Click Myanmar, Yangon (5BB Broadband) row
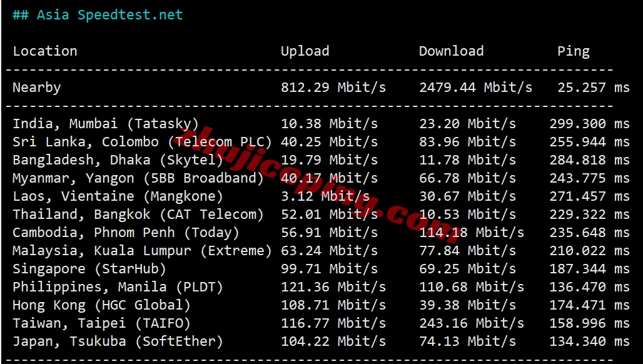This screenshot has width=643, height=364. pyautogui.click(x=321, y=178)
